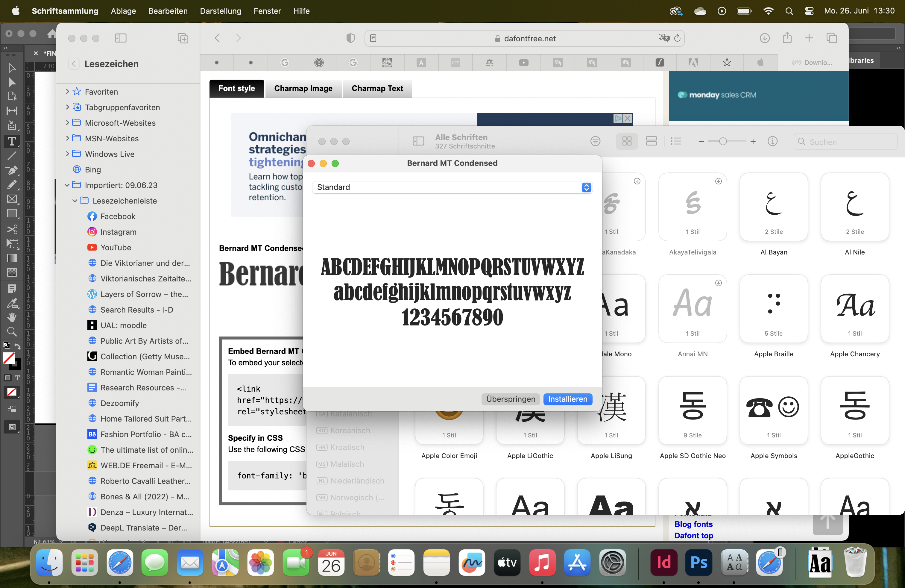Click the font preview size slider
The height and width of the screenshot is (588, 905).
click(x=723, y=142)
